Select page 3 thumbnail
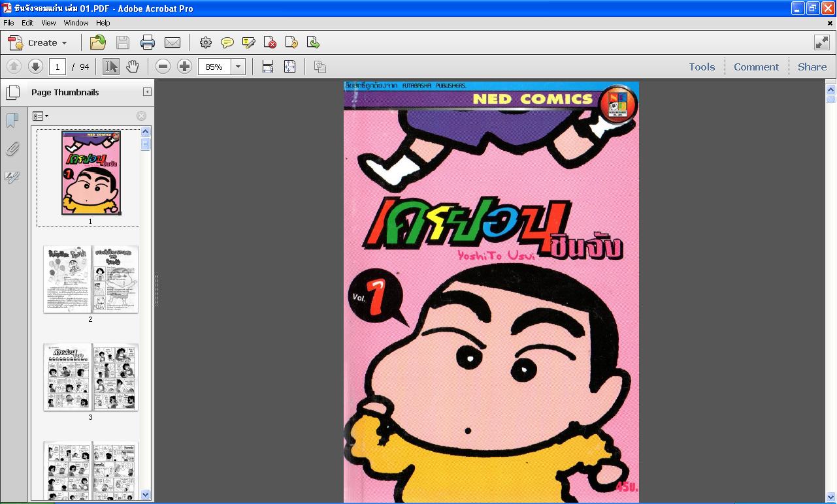The width and height of the screenshot is (837, 504). [91, 377]
